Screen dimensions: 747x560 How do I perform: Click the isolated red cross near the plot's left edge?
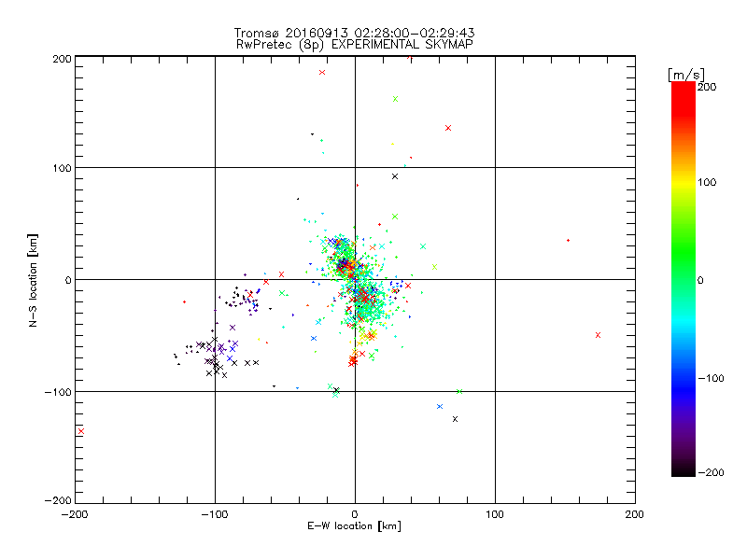point(81,431)
